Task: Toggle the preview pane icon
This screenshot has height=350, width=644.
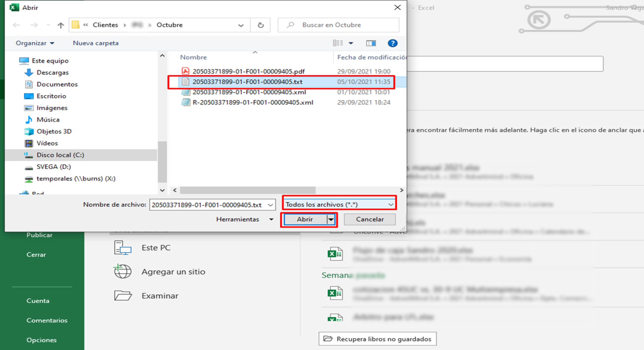Action: click(371, 43)
